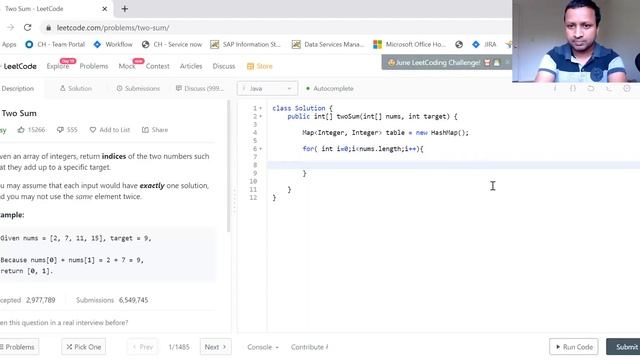
Task: Click the Submissions 6,549,745 count
Action: (112, 300)
